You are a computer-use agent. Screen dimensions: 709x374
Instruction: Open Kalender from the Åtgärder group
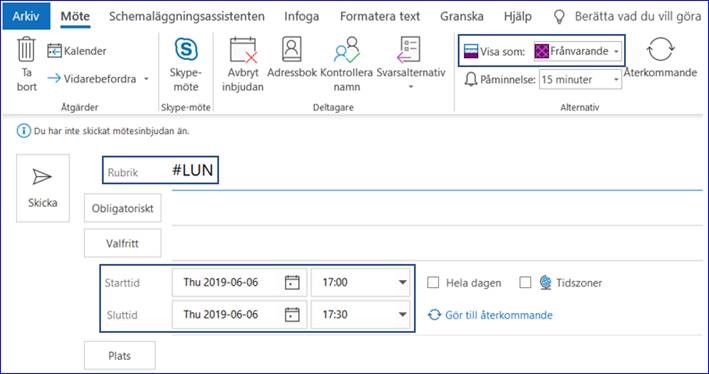77,51
